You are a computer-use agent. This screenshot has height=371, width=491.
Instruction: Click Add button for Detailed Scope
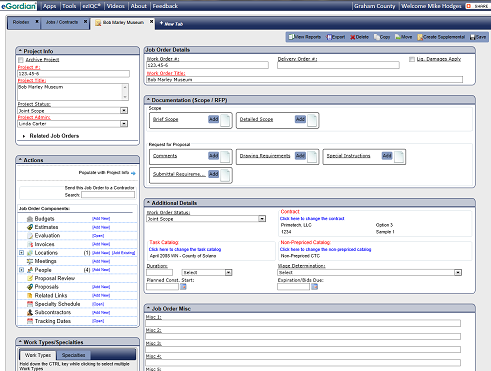coord(300,119)
